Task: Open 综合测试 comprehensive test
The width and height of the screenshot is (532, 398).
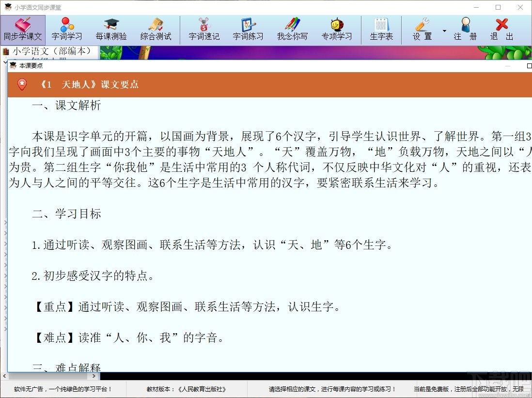Action: point(156,29)
